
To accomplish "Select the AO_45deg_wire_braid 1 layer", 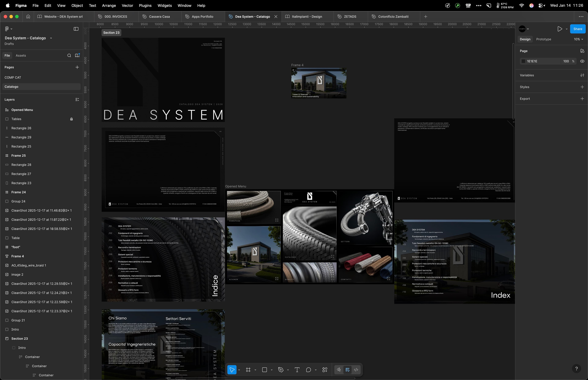I will (41, 265).
